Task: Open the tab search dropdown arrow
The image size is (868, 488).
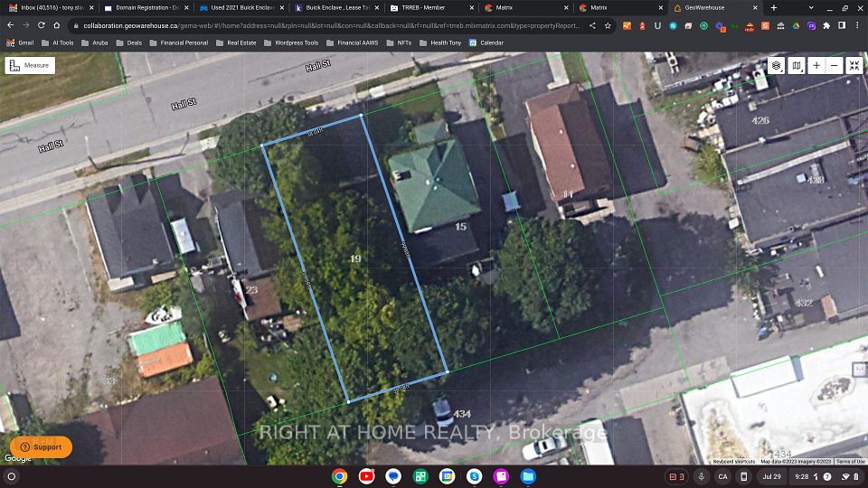Action: tap(811, 8)
